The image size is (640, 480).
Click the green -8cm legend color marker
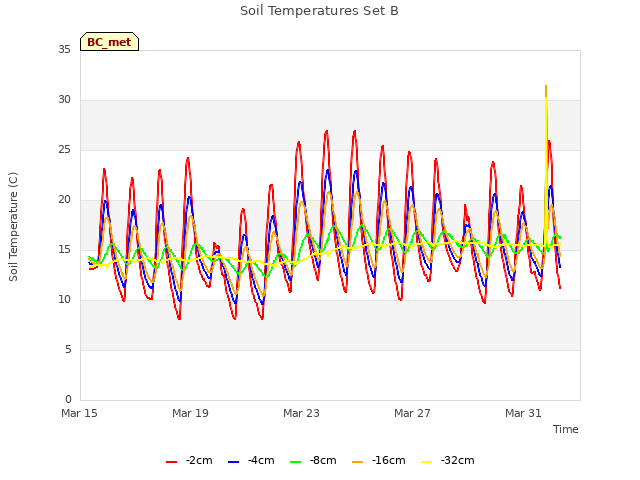[x=296, y=462]
